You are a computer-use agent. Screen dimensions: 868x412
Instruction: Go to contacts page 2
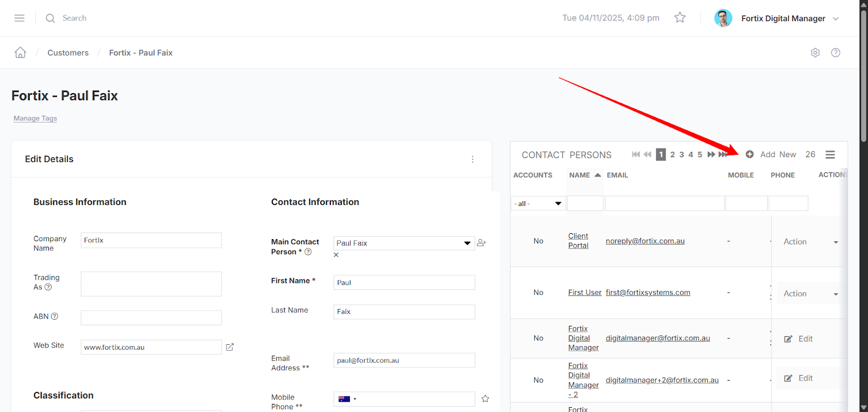tap(673, 154)
